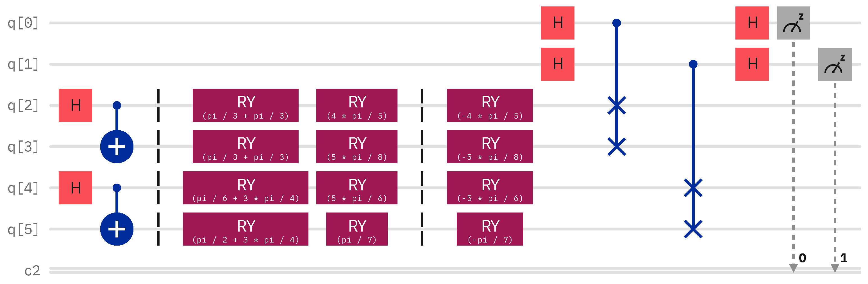
Task: Click the measurement gate on q[0]
Action: click(x=793, y=23)
